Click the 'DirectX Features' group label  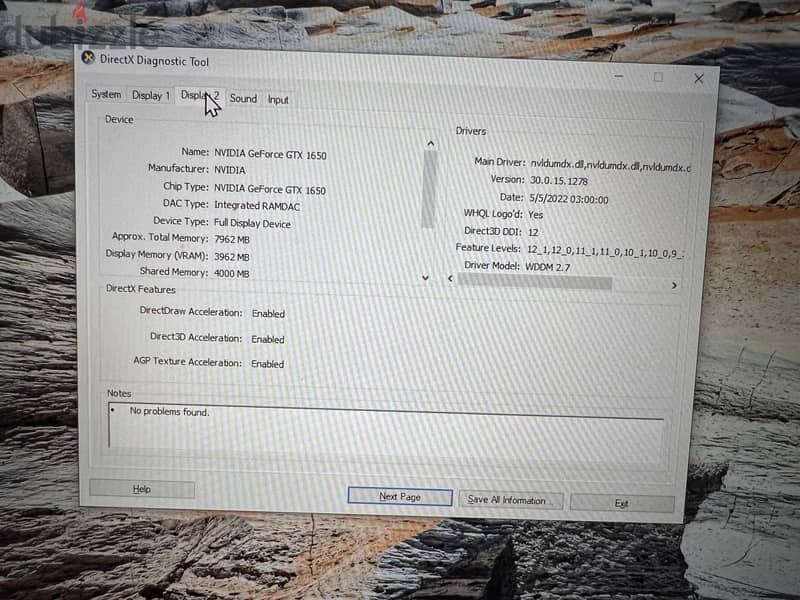pyautogui.click(x=141, y=289)
